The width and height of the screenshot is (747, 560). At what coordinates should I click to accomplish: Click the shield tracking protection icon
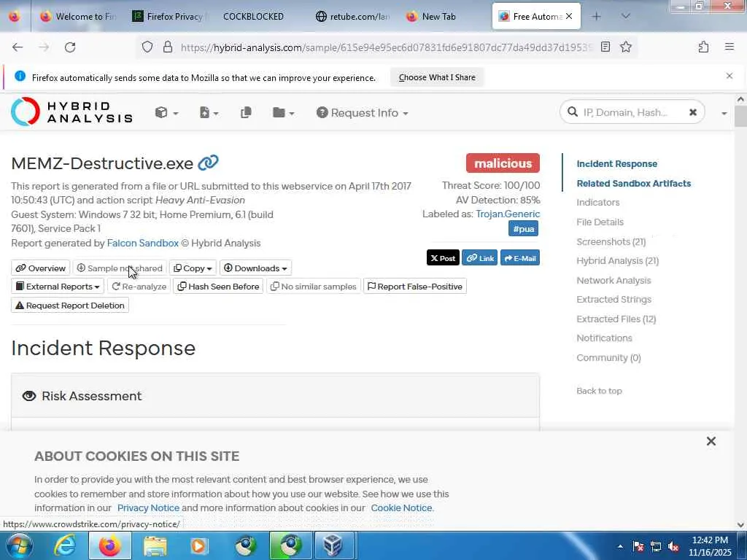147,47
